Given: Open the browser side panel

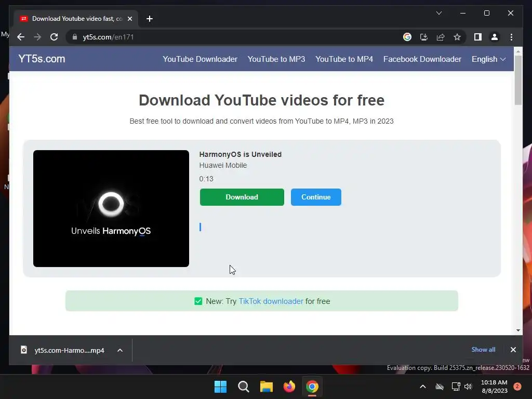Looking at the screenshot, I should pyautogui.click(x=478, y=37).
